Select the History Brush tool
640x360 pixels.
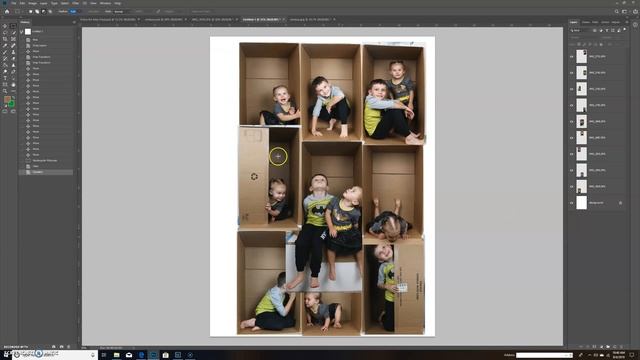[x=5, y=58]
